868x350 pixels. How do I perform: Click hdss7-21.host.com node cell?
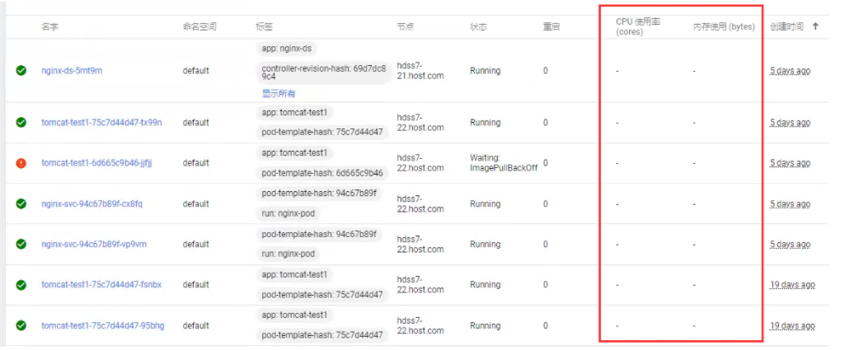coord(420,71)
